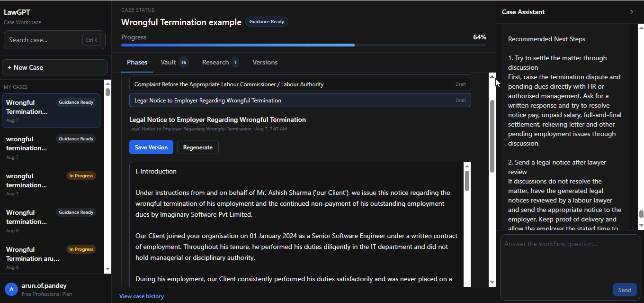Click the document text scroll-up arrow
The image size is (644, 303).
(467, 166)
